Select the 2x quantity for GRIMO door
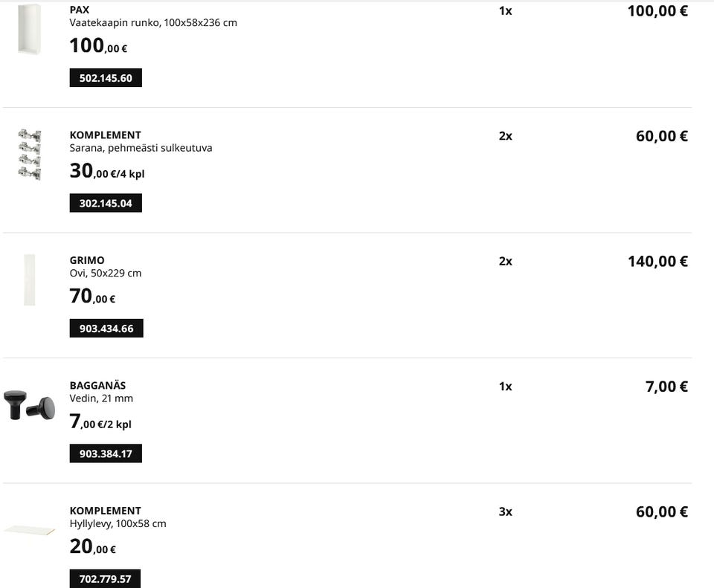The width and height of the screenshot is (714, 588). coord(506,261)
